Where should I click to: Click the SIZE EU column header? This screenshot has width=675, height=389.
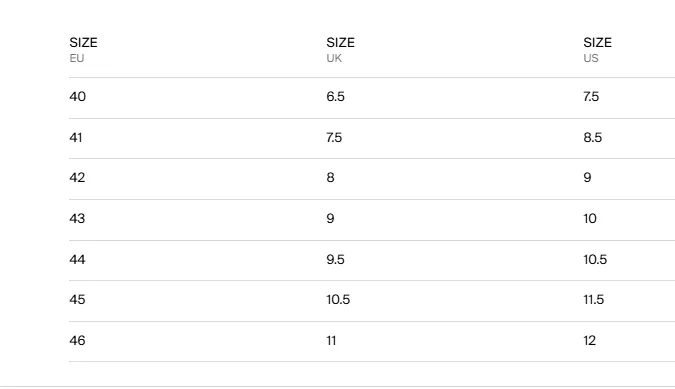point(84,49)
